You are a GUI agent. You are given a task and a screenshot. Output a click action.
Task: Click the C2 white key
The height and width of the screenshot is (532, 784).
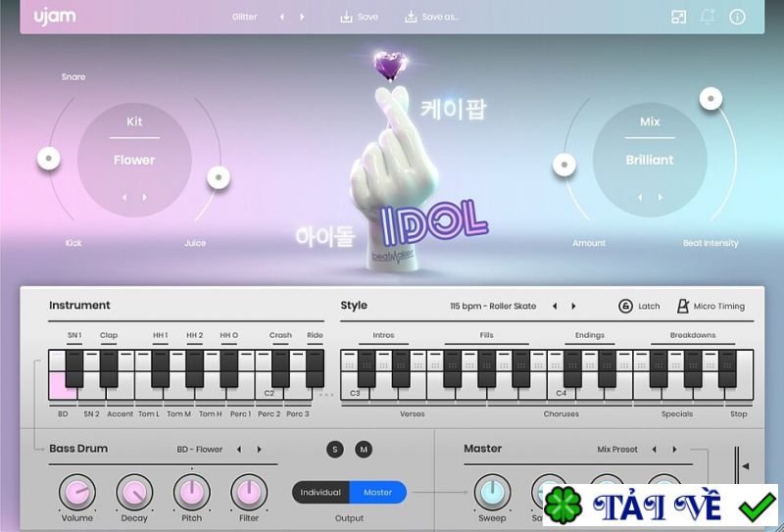[269, 393]
